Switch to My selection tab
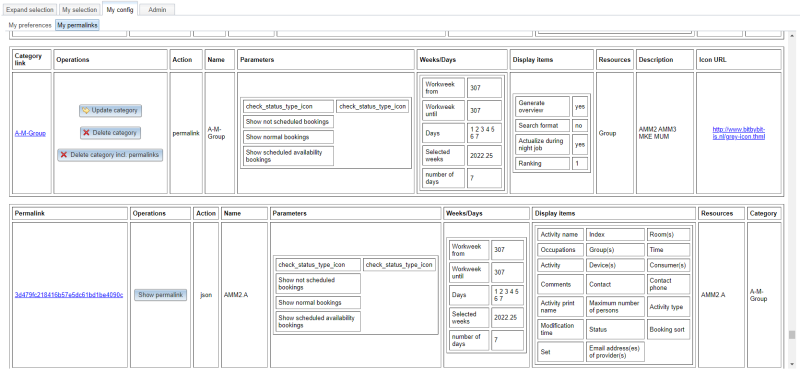Screen dimensions: 800x371 (x=80, y=10)
